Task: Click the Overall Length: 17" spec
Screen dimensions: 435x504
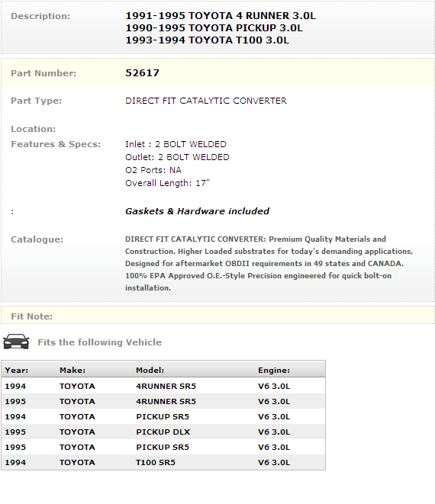Action: pos(167,183)
